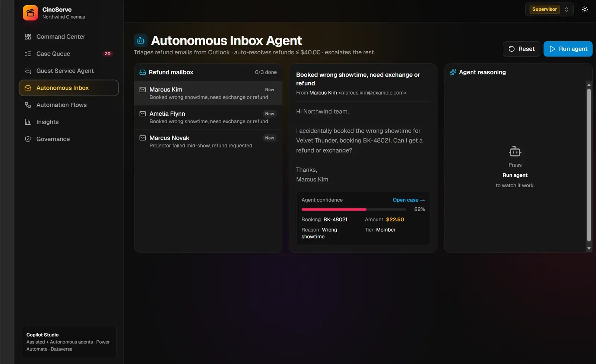Click the robot icon in Agent reasoning panel

[x=515, y=151]
